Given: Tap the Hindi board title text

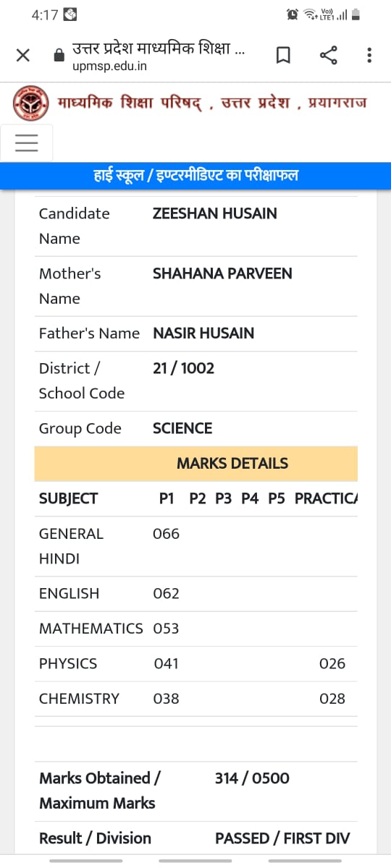Looking at the screenshot, I should [212, 103].
